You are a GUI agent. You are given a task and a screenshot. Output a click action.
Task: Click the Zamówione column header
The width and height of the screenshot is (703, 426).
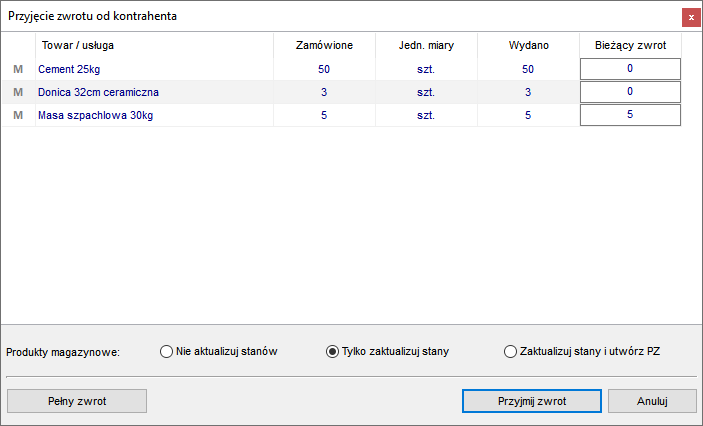[x=324, y=45]
